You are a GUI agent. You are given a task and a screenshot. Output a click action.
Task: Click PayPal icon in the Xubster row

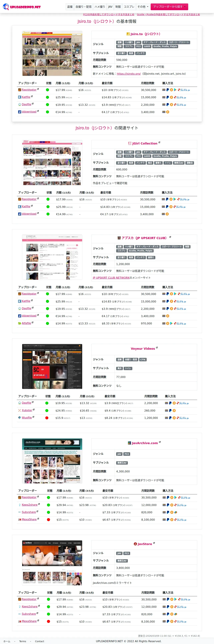click(x=170, y=411)
